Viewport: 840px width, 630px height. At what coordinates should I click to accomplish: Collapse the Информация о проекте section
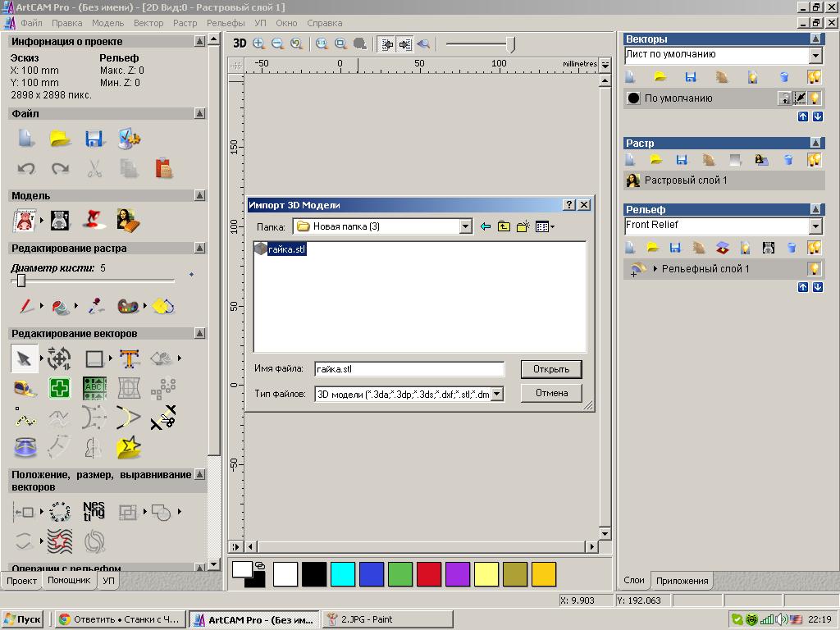click(200, 41)
